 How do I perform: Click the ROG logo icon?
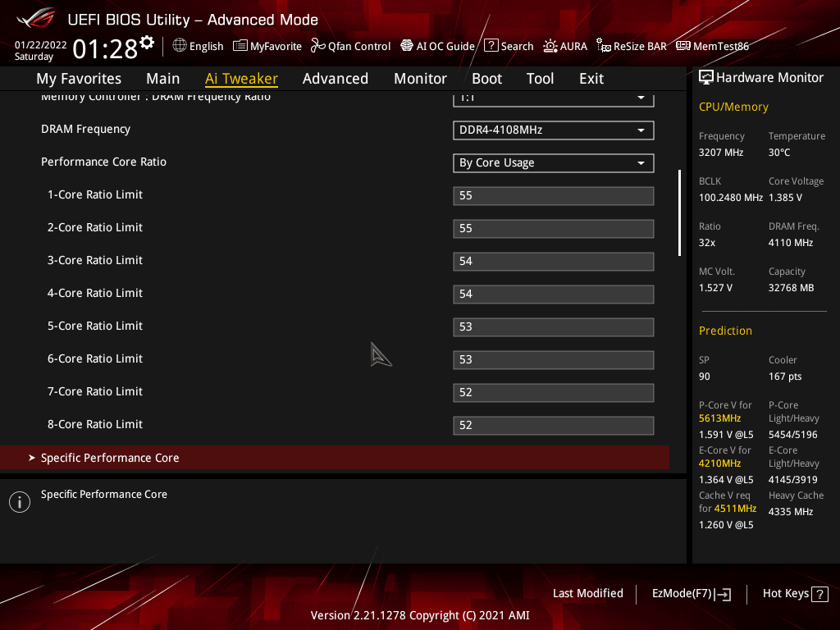point(36,18)
